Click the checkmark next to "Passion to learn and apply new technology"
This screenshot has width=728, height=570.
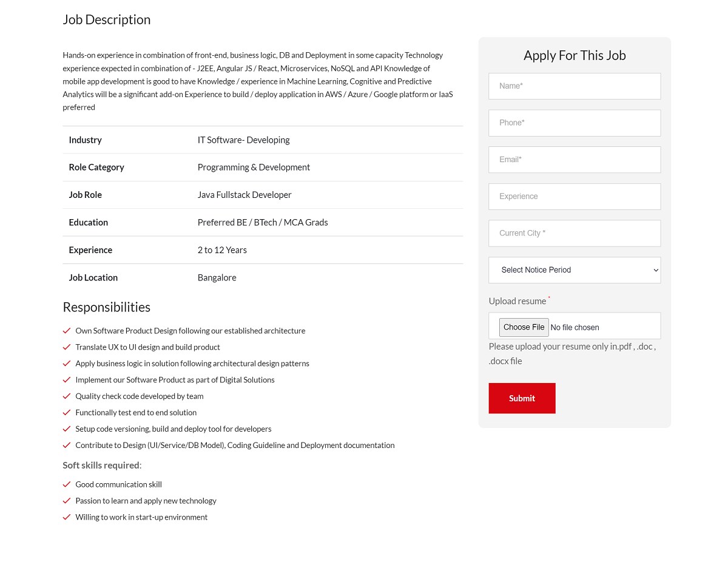tap(67, 500)
